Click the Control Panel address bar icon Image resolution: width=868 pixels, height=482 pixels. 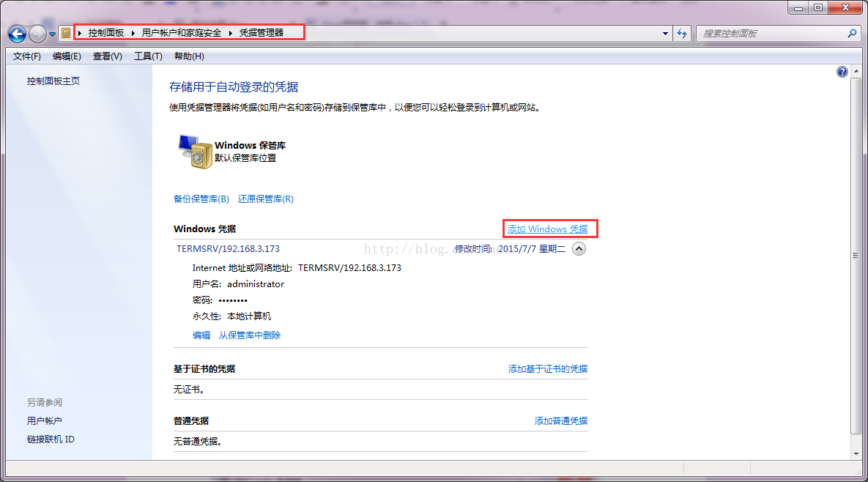pyautogui.click(x=66, y=33)
